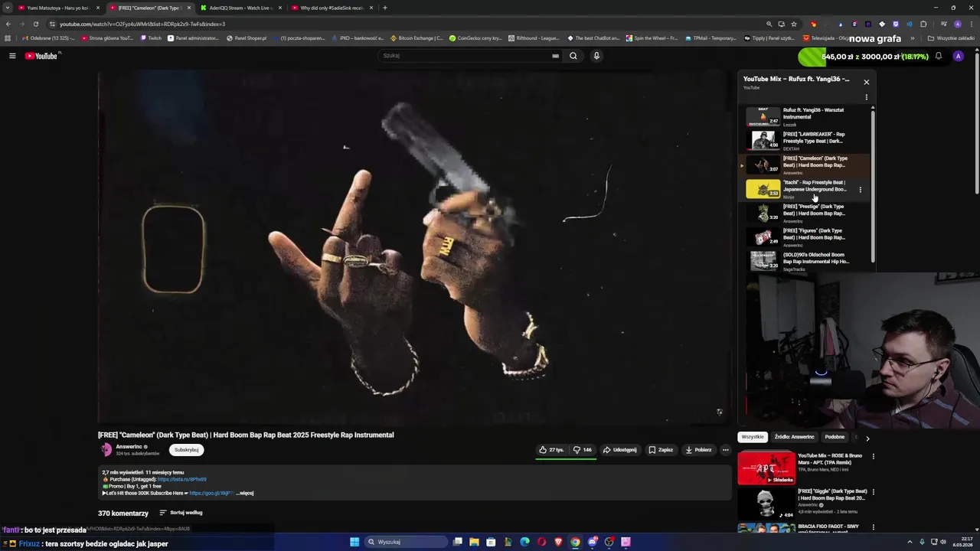
Task: Open options for YouTube Mix ROSÉ recommendation
Action: tap(873, 456)
